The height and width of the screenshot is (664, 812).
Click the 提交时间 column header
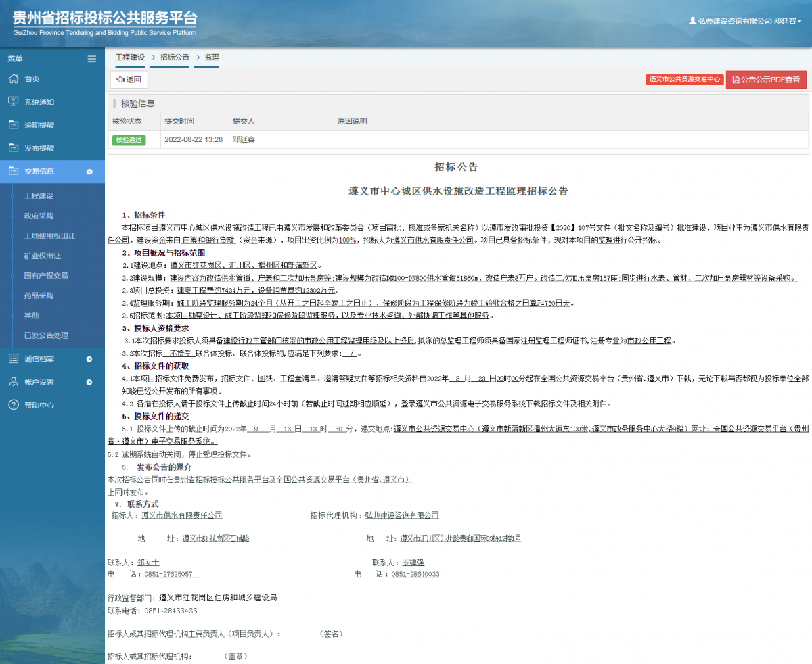click(179, 122)
